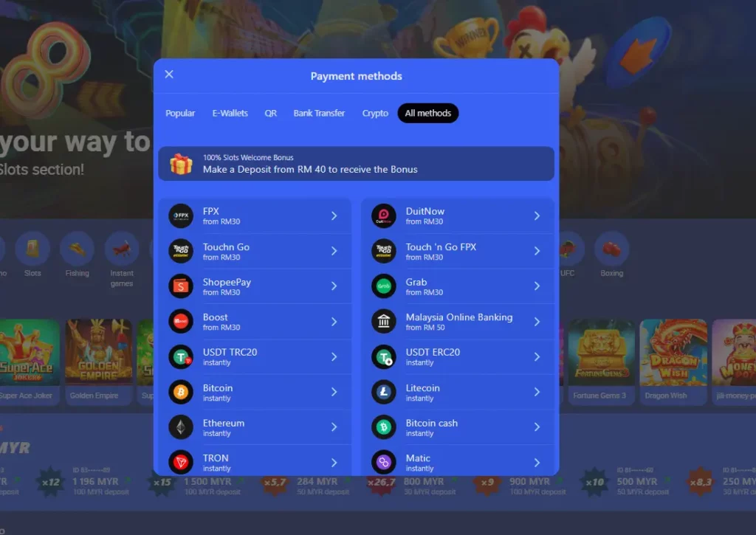This screenshot has width=756, height=535.
Task: Expand the Bitcoin cash row chevron
Action: click(537, 427)
